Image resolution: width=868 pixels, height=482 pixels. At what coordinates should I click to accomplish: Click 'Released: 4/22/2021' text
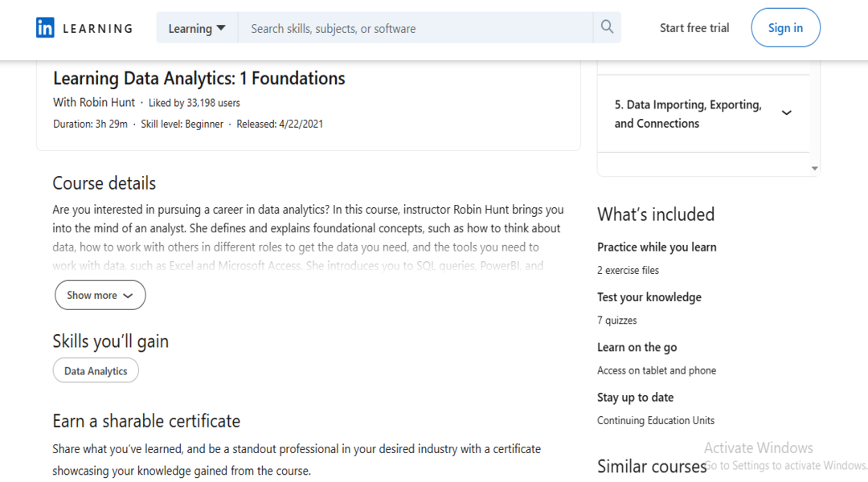(x=280, y=124)
